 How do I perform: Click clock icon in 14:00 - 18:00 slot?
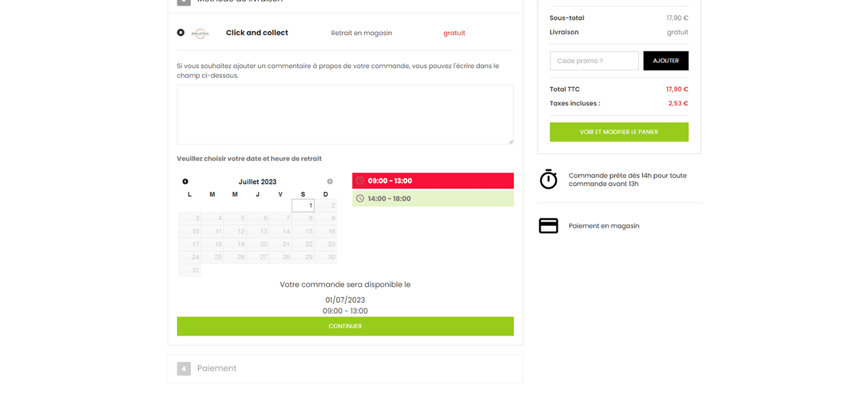pyautogui.click(x=360, y=199)
